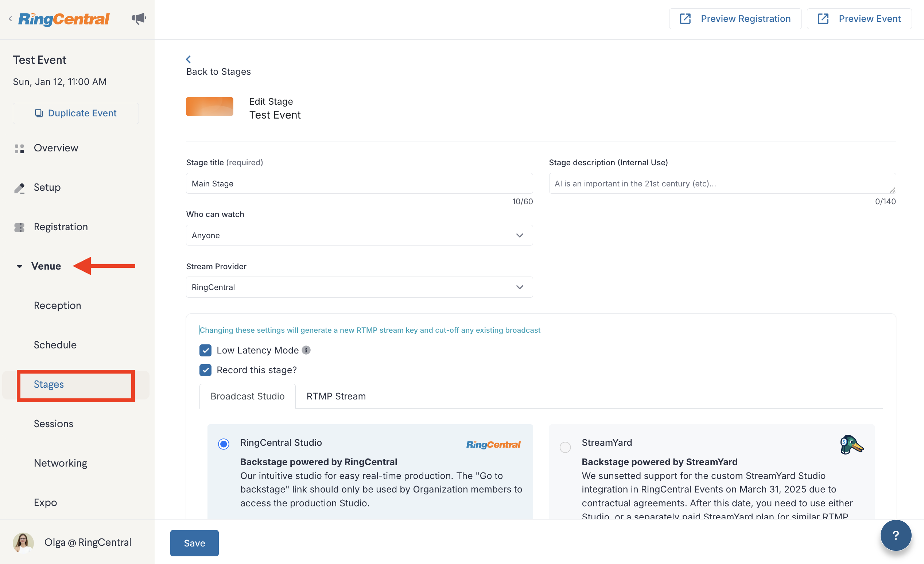Click the description textarea resize handle
Viewport: 924px width, 564px height.
click(892, 190)
